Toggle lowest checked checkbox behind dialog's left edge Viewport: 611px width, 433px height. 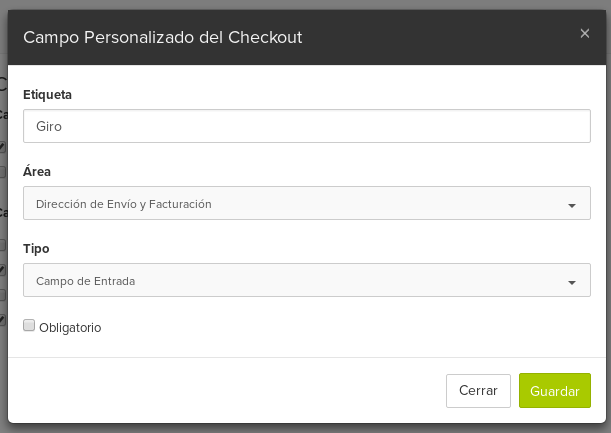(x=2, y=320)
